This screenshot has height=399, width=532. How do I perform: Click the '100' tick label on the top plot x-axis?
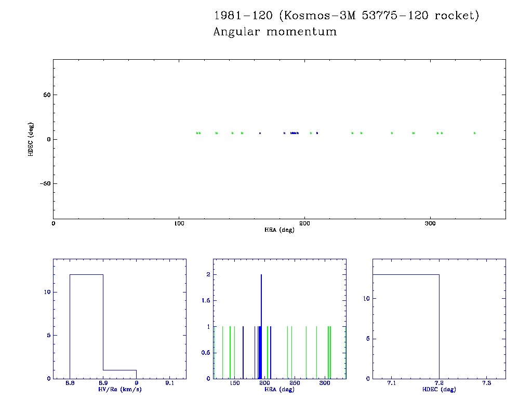point(179,223)
